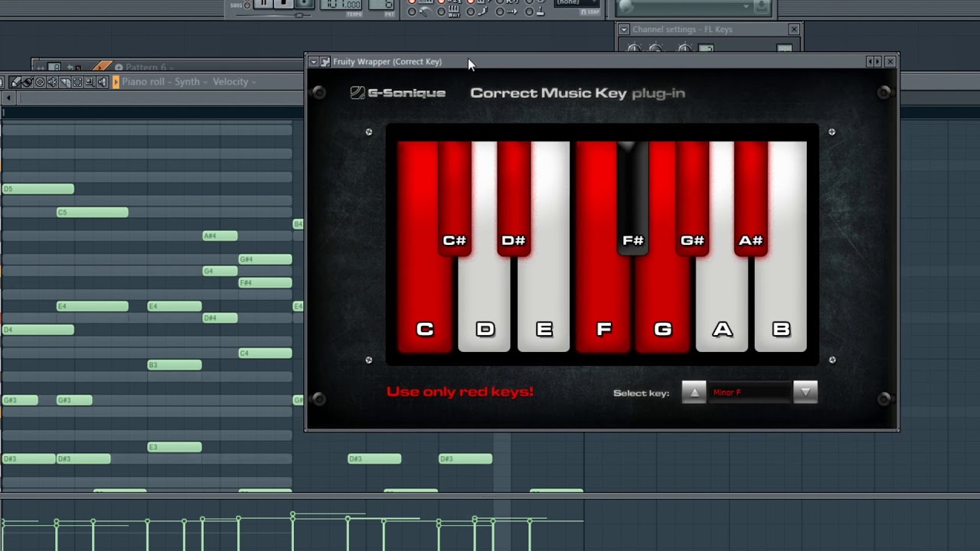The image size is (980, 551).
Task: Open the Fruity Wrapper window menu arrow
Action: [x=313, y=62]
